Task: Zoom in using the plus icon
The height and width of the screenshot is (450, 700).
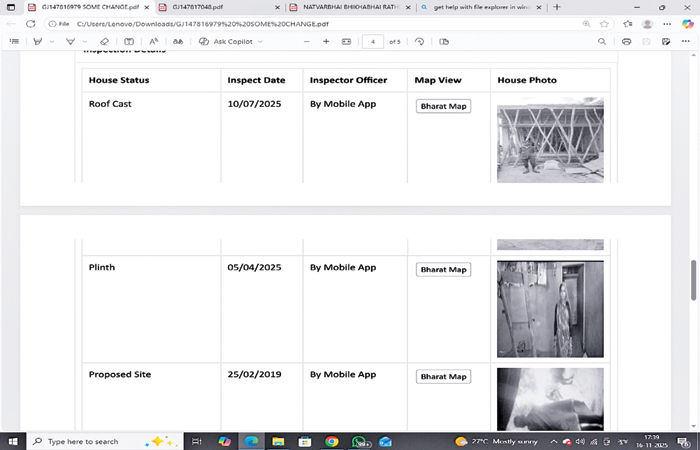Action: (x=326, y=42)
